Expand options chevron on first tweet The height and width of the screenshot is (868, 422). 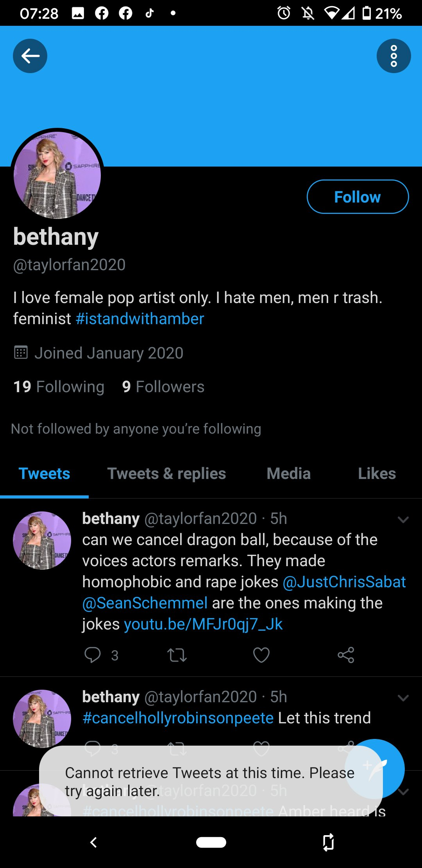pyautogui.click(x=403, y=520)
